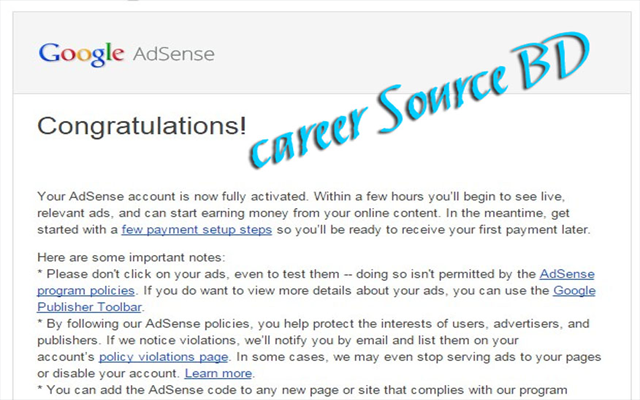The image size is (640, 400).
Task: Visit the policy violations page link
Action: click(x=163, y=357)
